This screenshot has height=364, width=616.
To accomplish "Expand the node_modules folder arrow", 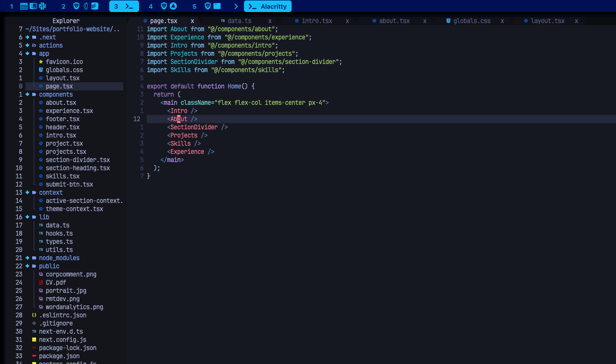I will click(28, 258).
